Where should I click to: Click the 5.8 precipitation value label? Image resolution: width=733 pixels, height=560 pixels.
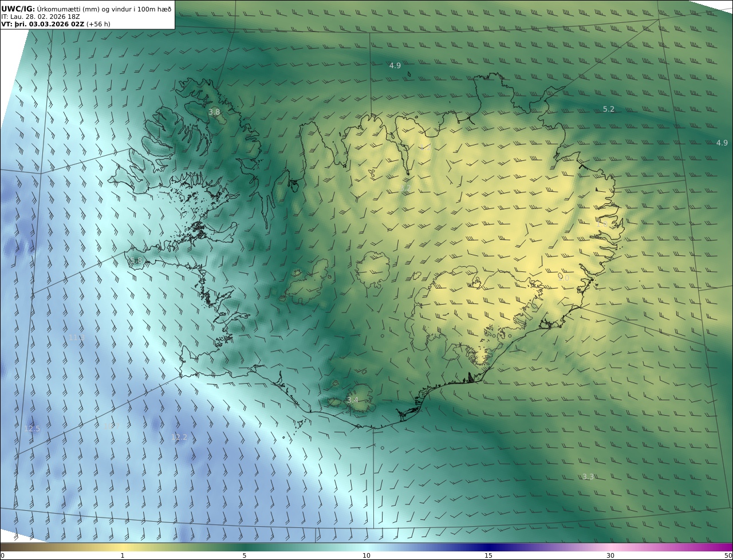(136, 261)
